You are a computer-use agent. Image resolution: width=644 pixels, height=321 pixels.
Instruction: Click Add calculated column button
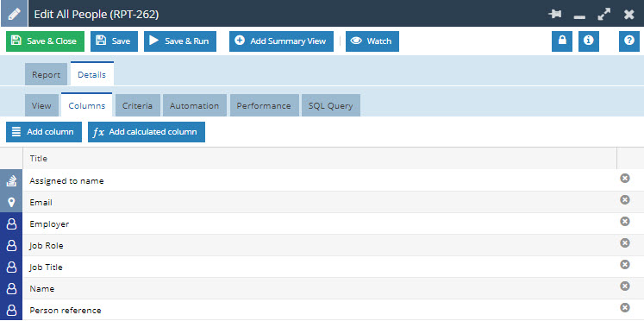click(x=147, y=132)
